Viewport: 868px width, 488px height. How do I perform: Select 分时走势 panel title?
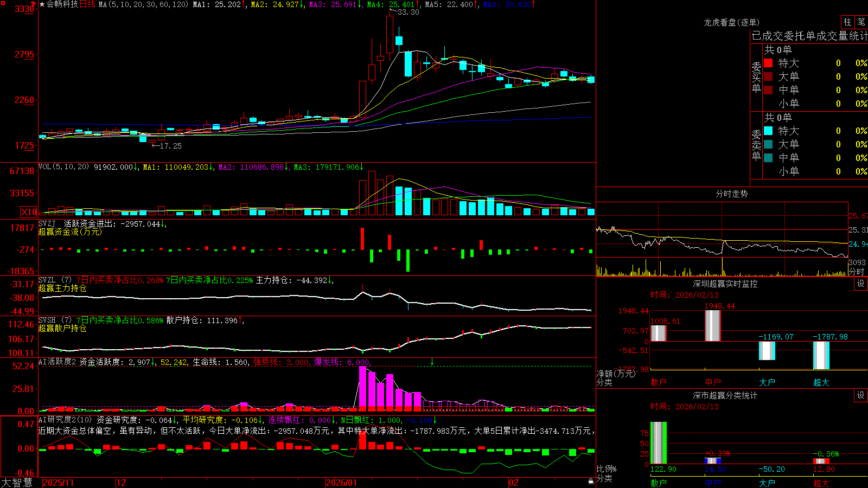731,194
